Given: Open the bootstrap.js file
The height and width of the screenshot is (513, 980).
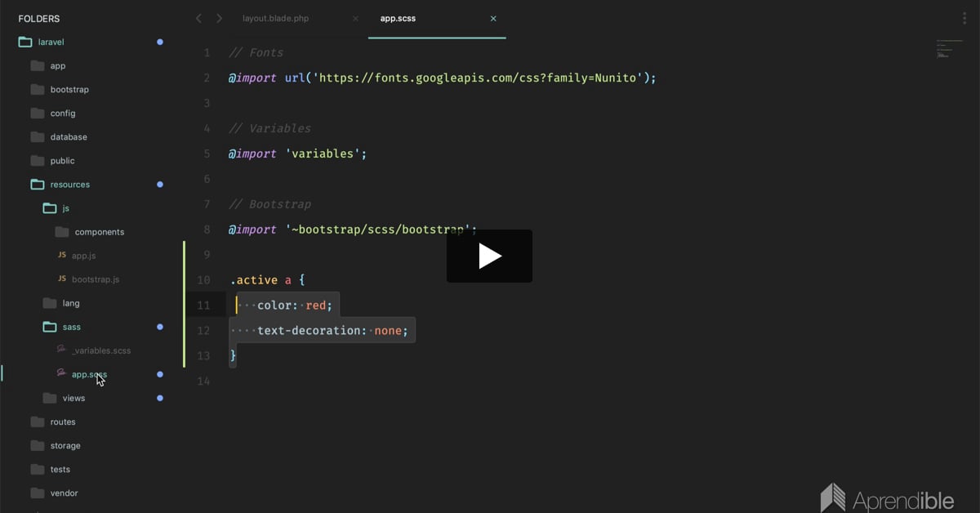Looking at the screenshot, I should click(96, 279).
